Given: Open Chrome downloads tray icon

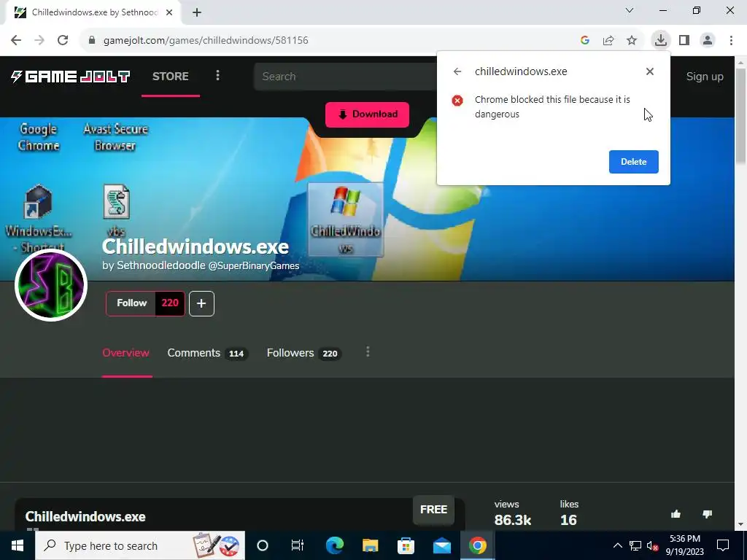Looking at the screenshot, I should [660, 40].
